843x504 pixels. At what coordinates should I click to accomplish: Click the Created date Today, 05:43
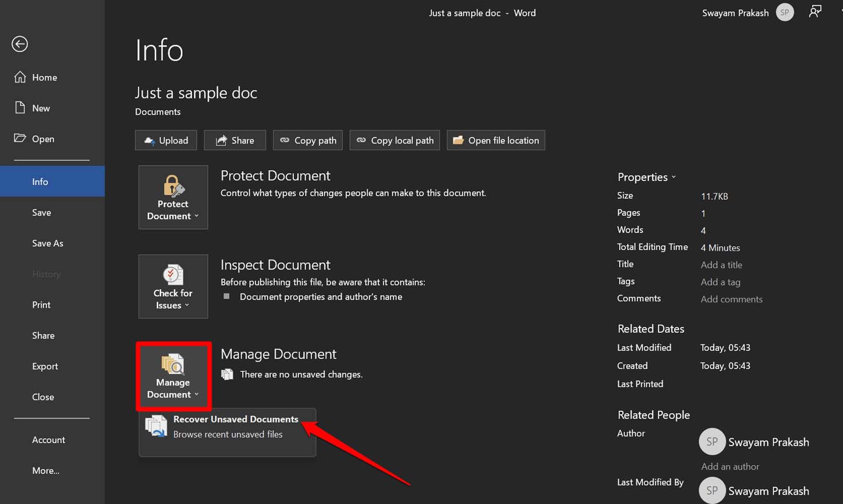coord(725,365)
